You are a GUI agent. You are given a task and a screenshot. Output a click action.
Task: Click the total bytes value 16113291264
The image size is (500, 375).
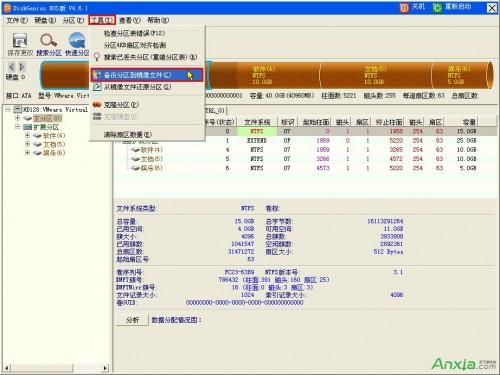pos(385,221)
